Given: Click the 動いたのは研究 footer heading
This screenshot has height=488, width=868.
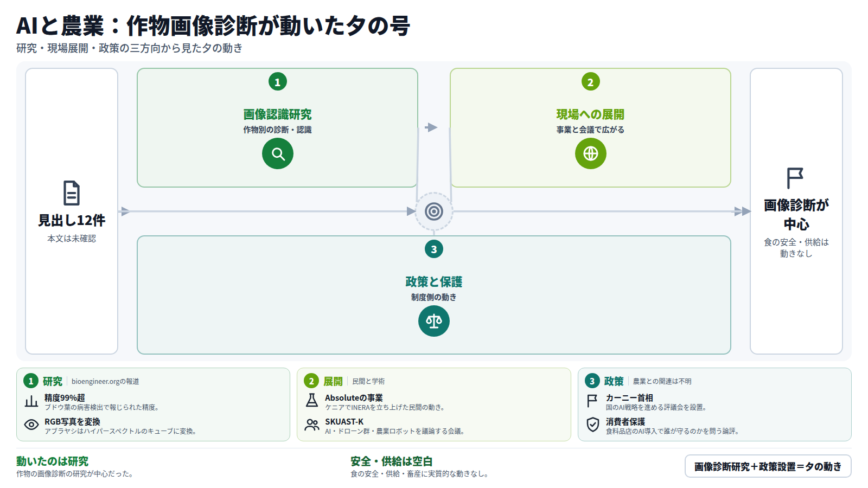Looking at the screenshot, I should pyautogui.click(x=52, y=461).
